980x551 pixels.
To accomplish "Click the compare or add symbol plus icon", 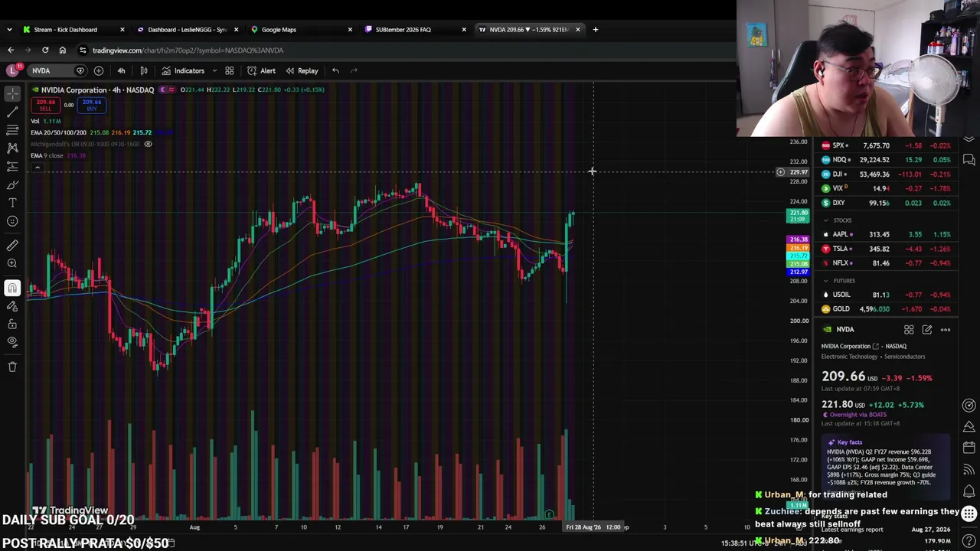I will coord(99,70).
